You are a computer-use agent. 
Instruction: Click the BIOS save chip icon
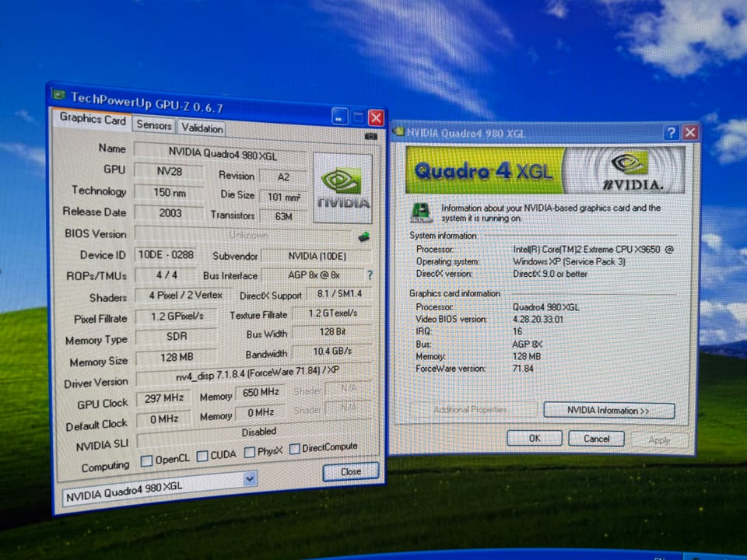[x=363, y=236]
